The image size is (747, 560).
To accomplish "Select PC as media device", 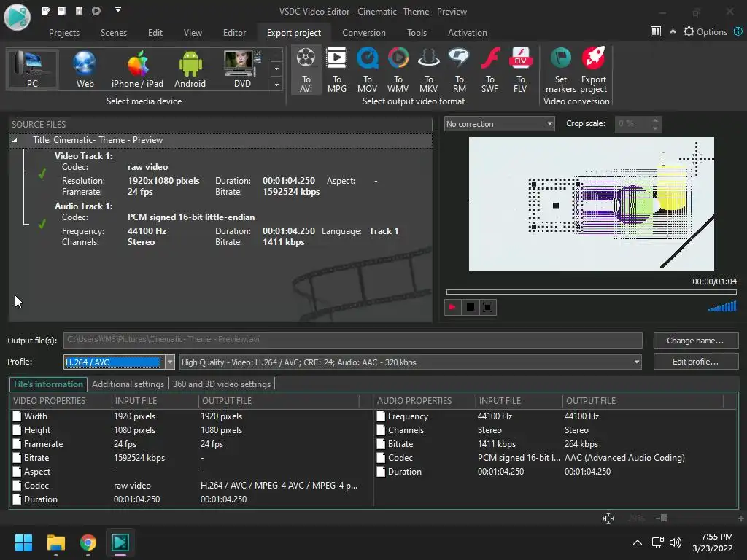I will click(x=32, y=69).
